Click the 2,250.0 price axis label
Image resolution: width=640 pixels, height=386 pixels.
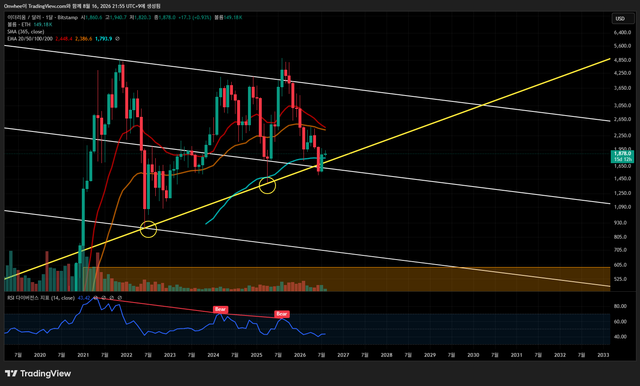point(622,135)
